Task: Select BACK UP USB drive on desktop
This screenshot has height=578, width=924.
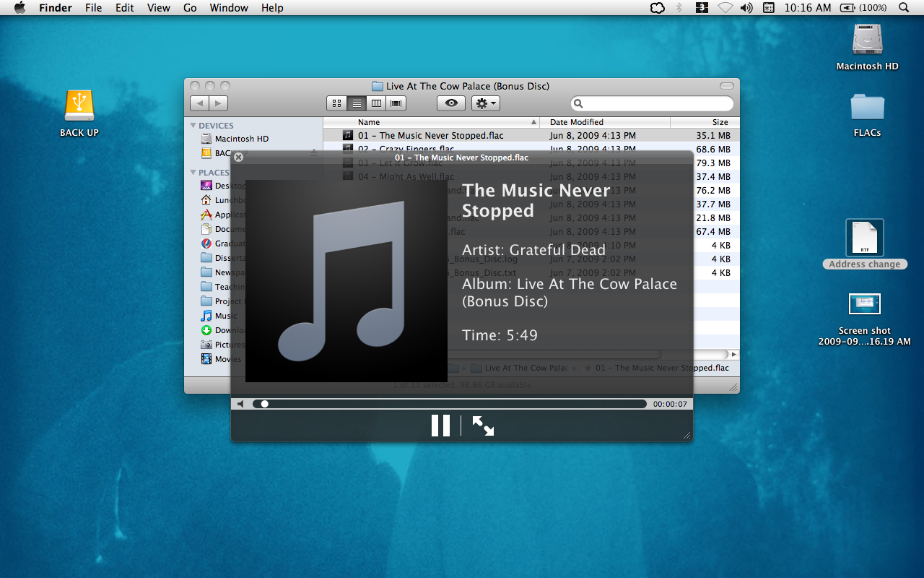Action: coord(79,113)
